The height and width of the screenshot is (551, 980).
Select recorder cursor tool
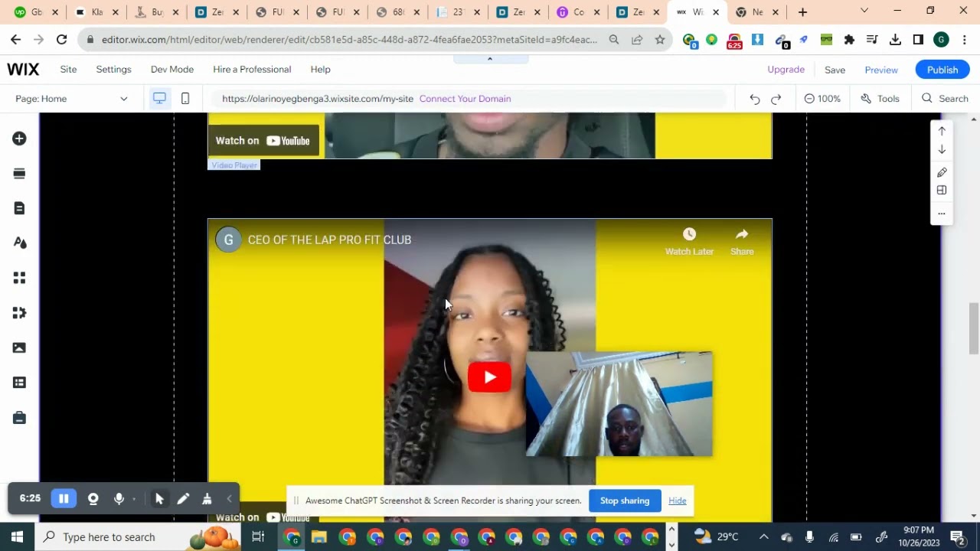pos(159,499)
